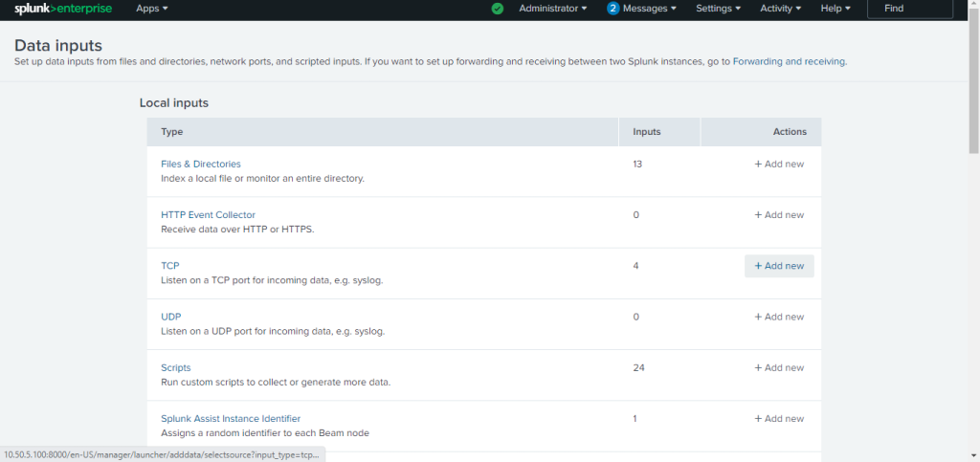Click the Local inputs heading
The image size is (980, 462).
pyautogui.click(x=174, y=103)
